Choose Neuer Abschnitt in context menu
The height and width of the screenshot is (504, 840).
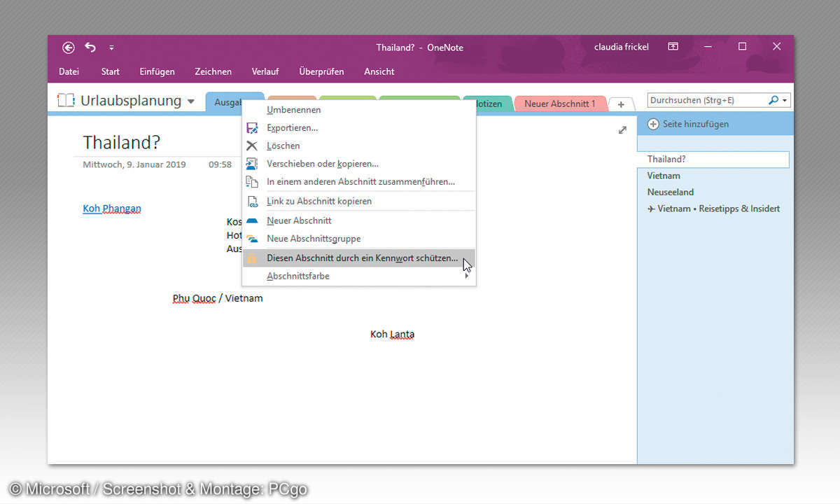[358, 220]
